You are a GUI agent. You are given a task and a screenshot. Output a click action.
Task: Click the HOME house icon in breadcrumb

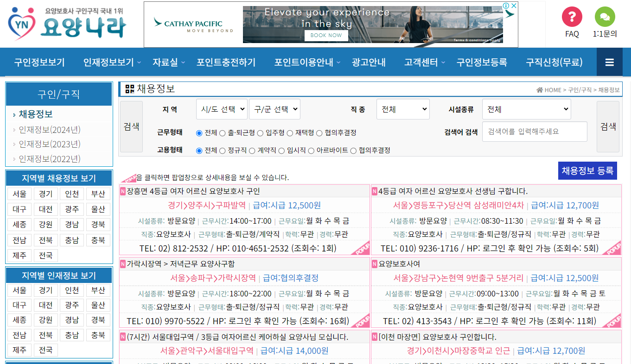(x=540, y=90)
